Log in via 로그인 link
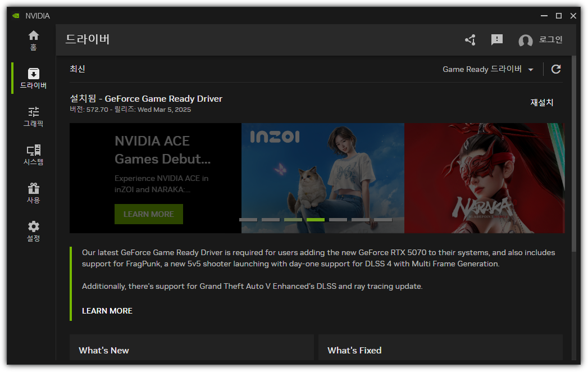 (550, 39)
